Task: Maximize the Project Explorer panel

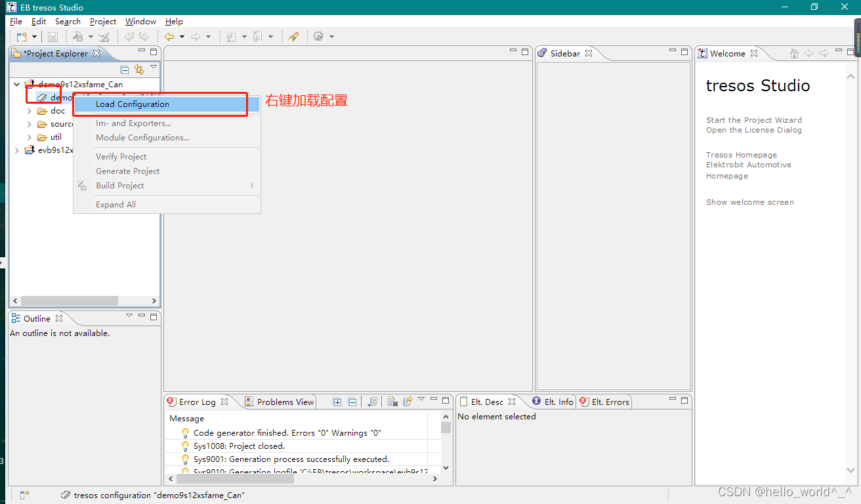Action: 154,52
